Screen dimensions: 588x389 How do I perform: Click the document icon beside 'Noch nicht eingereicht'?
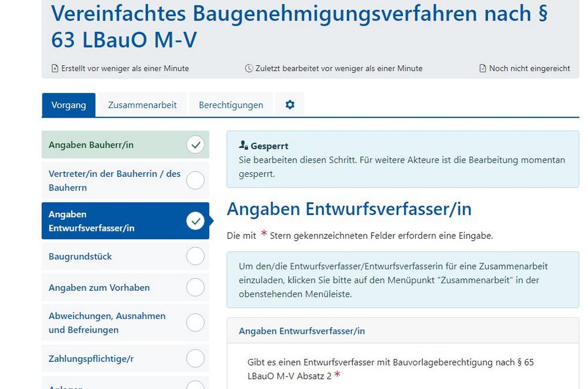pos(483,68)
